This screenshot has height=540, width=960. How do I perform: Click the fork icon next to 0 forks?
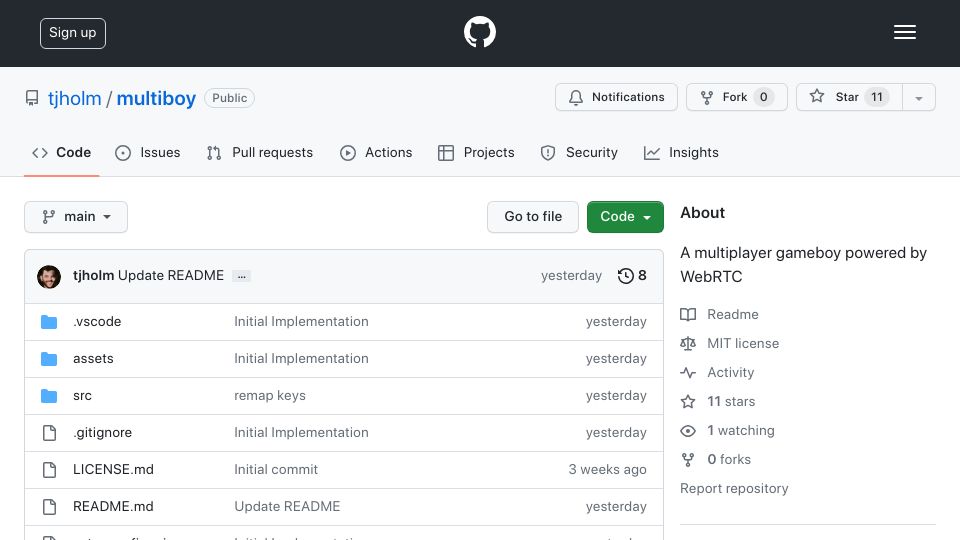point(688,460)
